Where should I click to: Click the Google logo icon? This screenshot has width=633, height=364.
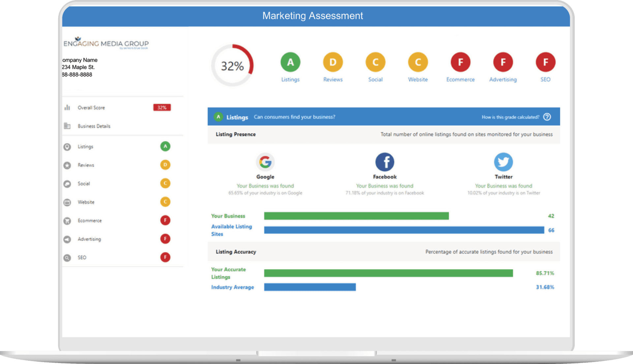click(265, 162)
